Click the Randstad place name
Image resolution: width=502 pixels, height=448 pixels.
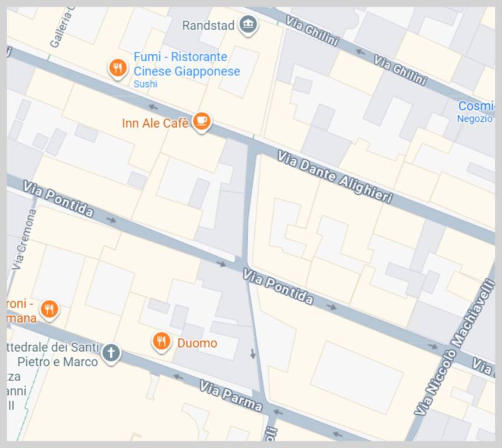click(208, 26)
